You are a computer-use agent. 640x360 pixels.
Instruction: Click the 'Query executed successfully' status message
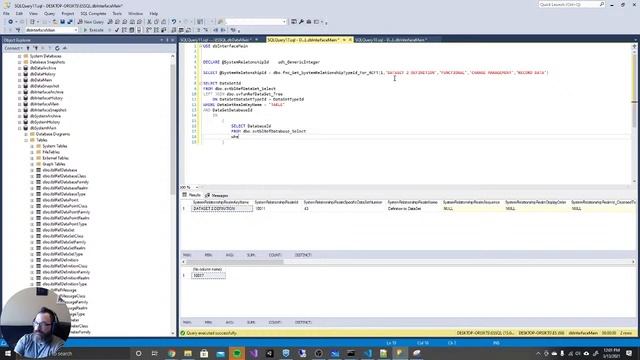pyautogui.click(x=211, y=333)
